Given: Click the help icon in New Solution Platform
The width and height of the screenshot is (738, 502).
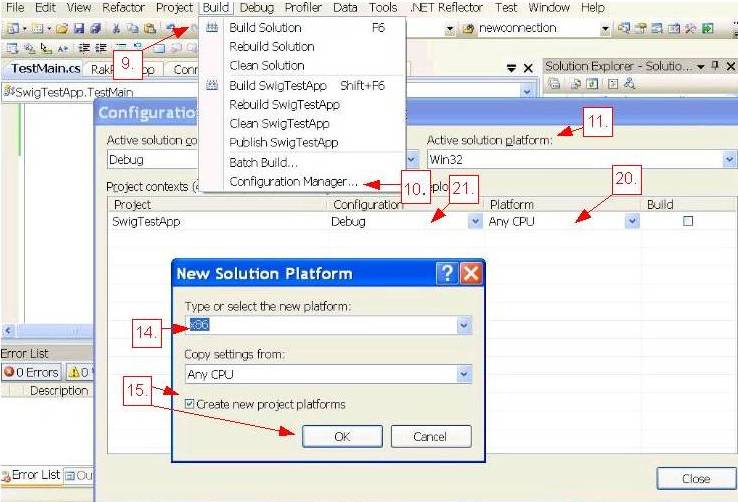Looking at the screenshot, I should click(x=447, y=273).
